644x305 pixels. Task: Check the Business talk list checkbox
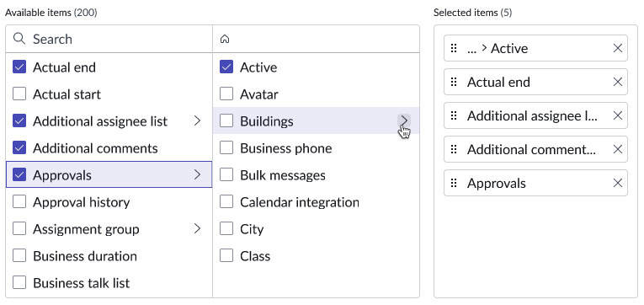(19, 282)
